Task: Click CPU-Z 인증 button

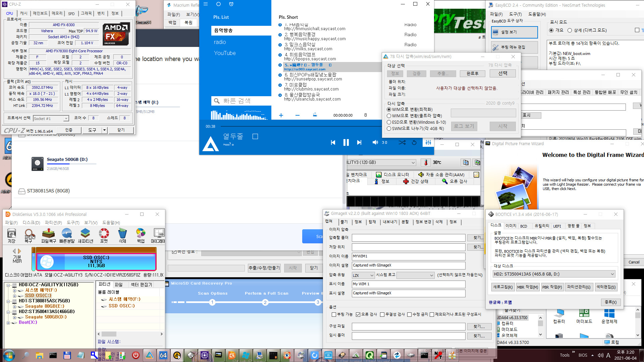Action: 69,130
